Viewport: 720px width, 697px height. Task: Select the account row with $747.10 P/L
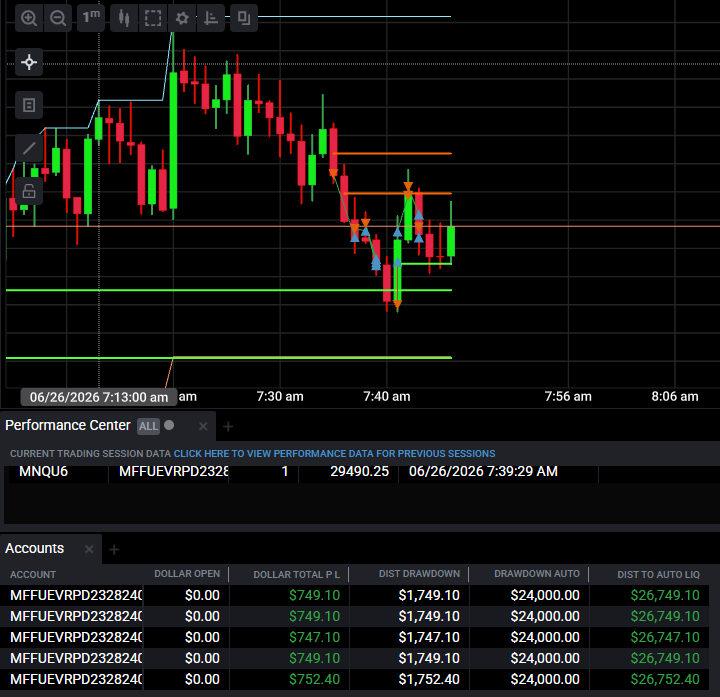354,637
